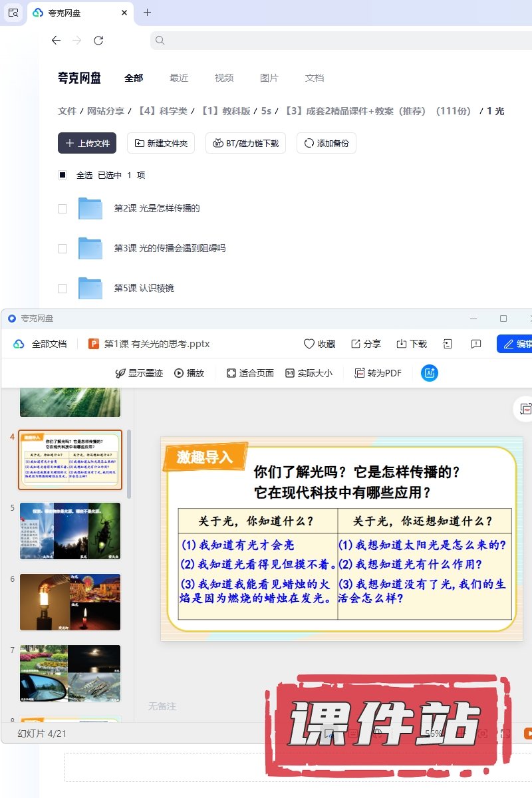Switch to the 视频 tab
Image resolution: width=532 pixels, height=798 pixels.
pos(224,78)
